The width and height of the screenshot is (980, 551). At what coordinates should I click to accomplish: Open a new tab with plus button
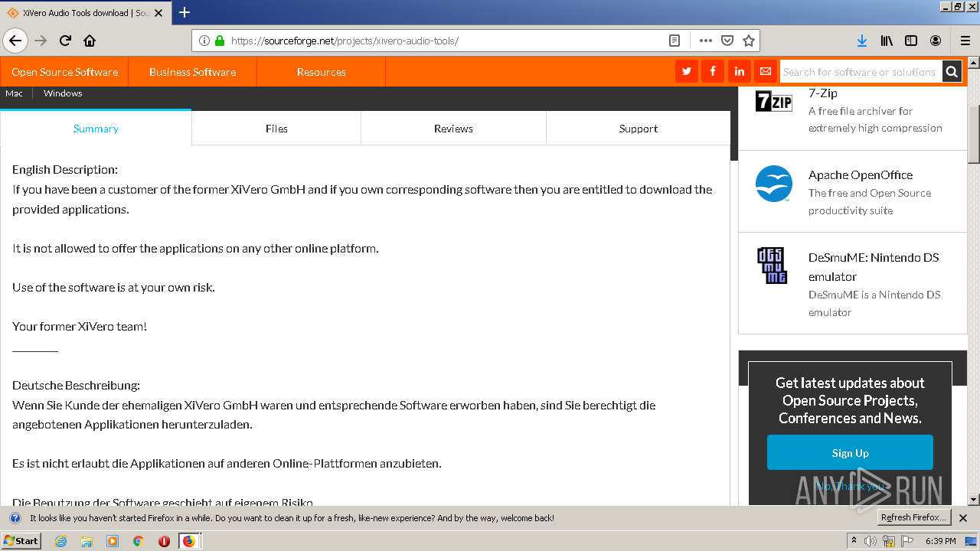(185, 12)
